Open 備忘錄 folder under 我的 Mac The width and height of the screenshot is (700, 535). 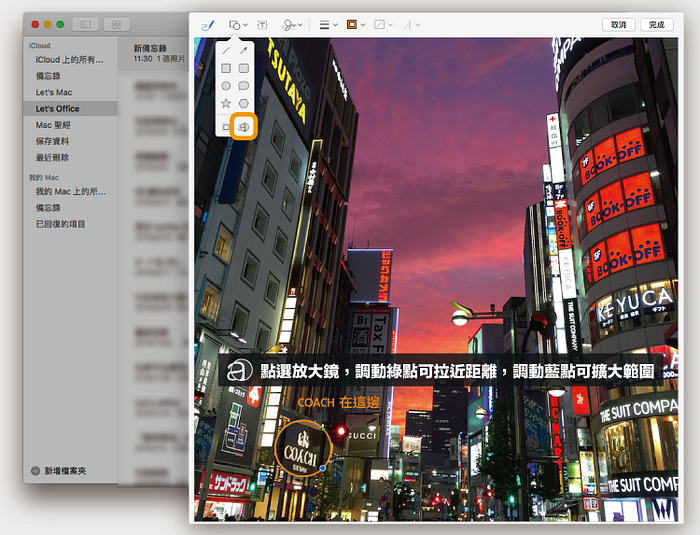[71, 208]
